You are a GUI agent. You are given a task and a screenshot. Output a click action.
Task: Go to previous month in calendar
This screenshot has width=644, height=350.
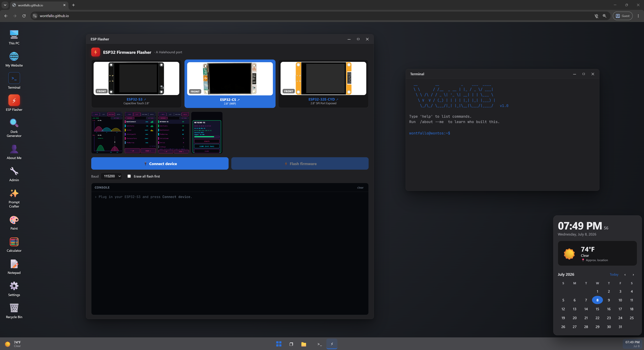pyautogui.click(x=625, y=275)
